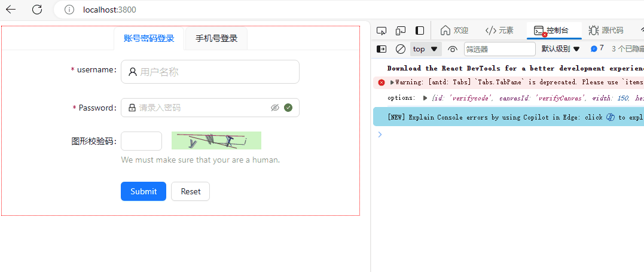Click the red error icon on warning row

381,82
